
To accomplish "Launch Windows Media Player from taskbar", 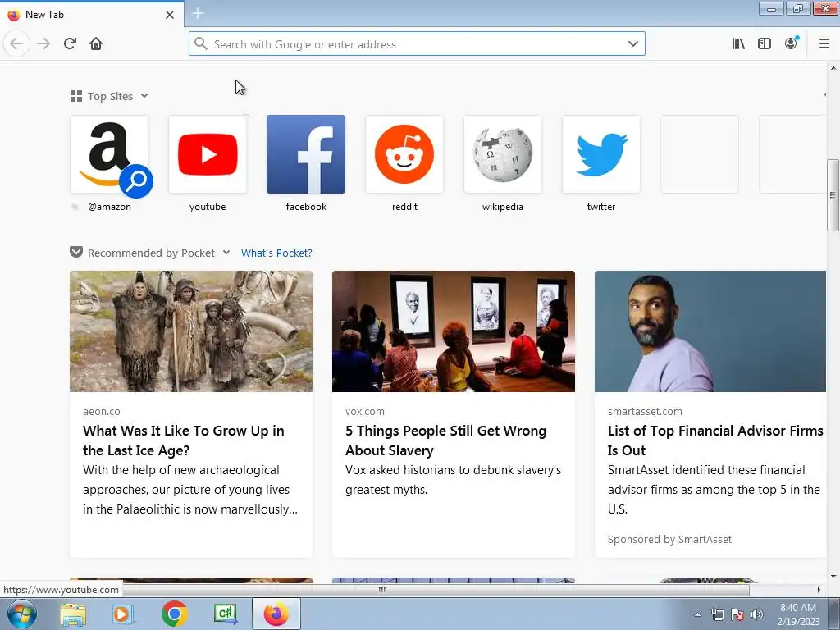I will (123, 614).
